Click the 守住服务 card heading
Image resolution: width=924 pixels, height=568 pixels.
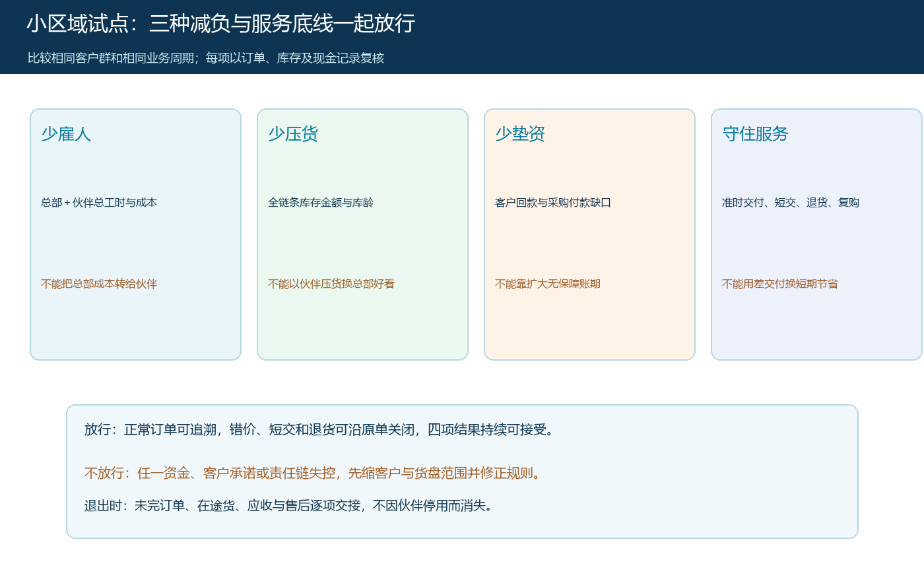756,134
